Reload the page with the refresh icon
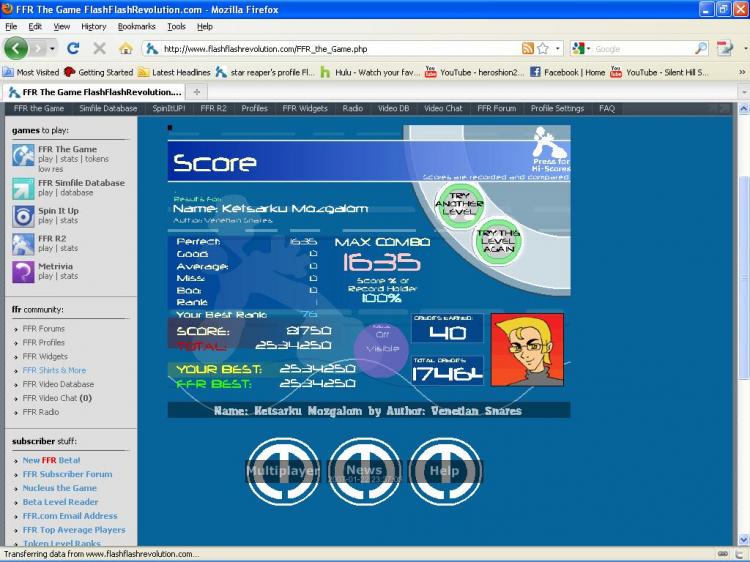Viewport: 750px width, 562px height. point(73,48)
